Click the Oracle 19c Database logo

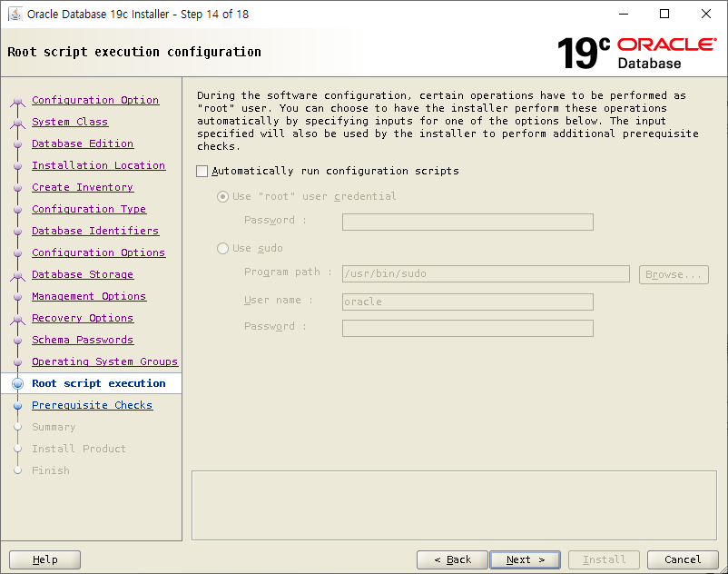(x=636, y=53)
